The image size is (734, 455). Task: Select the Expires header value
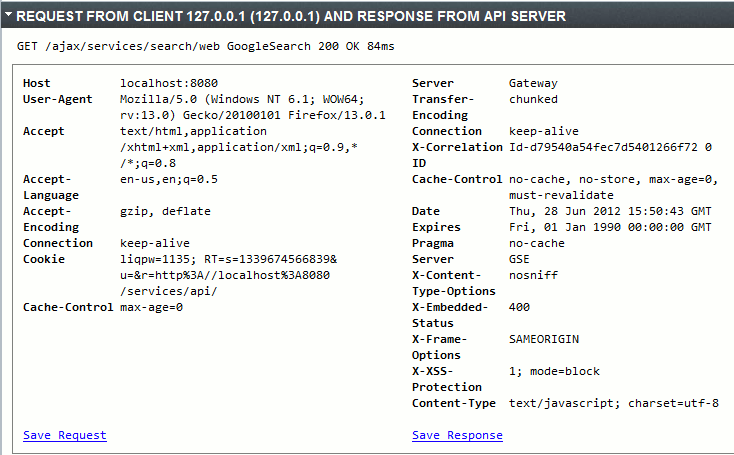[610, 228]
